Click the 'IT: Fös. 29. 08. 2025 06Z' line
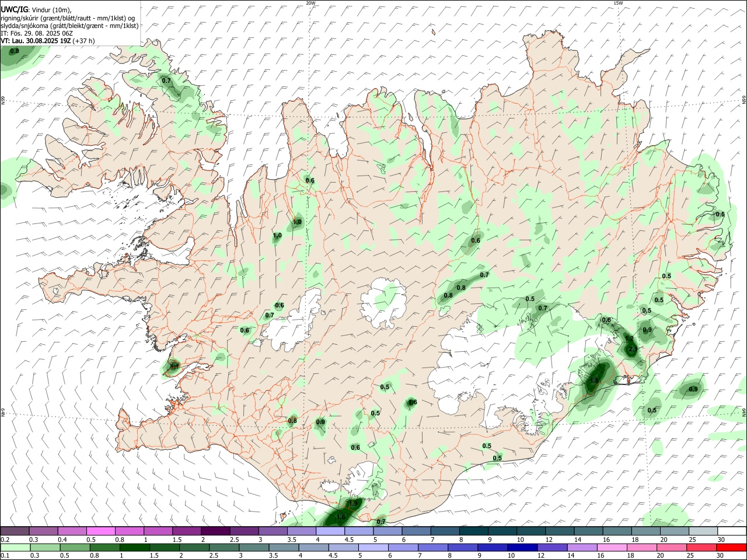 [x=37, y=33]
